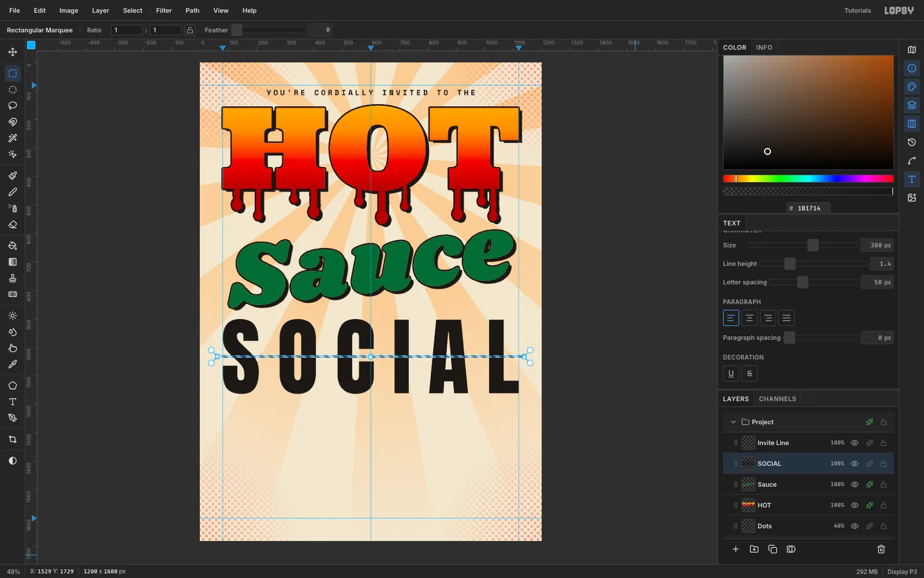Screen dimensions: 924x578
Task: Lock the Project group
Action: (884, 422)
